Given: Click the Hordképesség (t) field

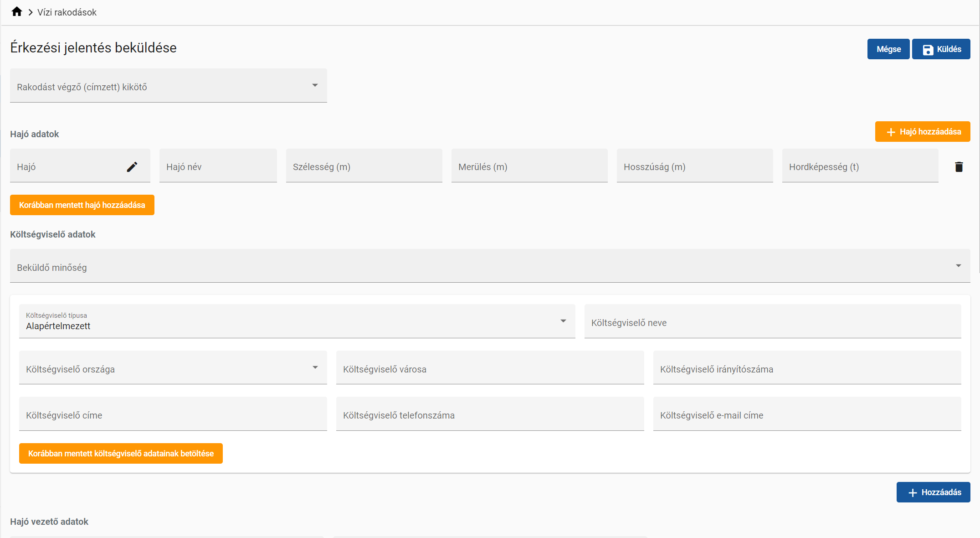Looking at the screenshot, I should [860, 166].
